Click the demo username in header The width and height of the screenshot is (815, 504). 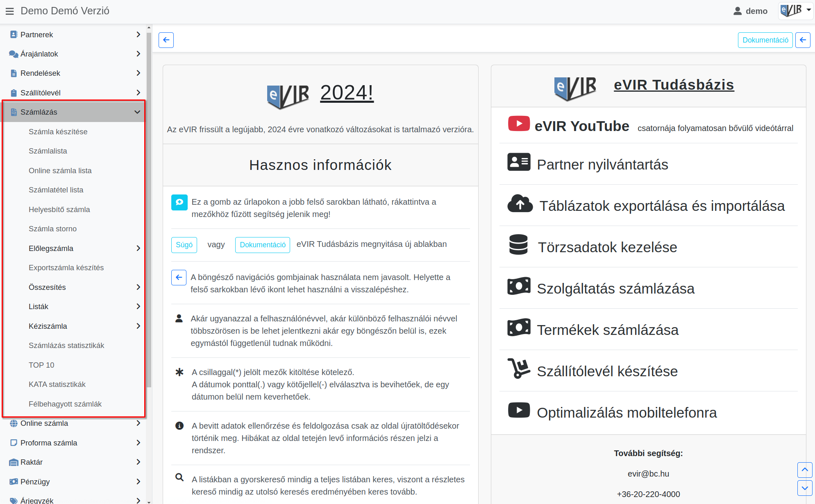click(x=756, y=11)
